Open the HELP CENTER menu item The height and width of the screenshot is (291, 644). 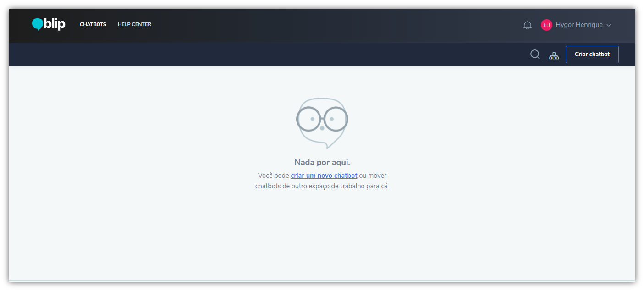134,24
